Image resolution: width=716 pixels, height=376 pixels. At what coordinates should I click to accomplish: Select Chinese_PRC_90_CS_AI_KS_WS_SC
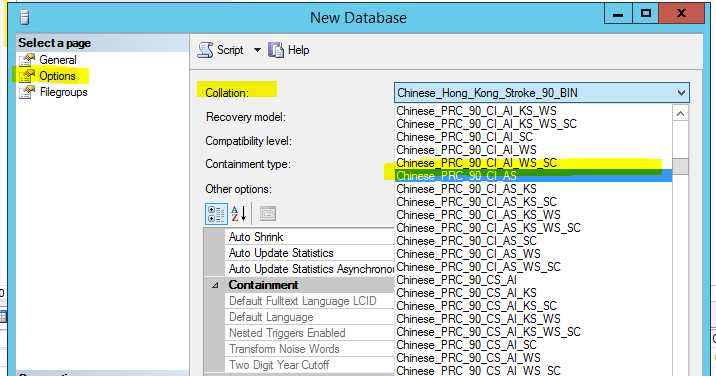tap(533, 332)
